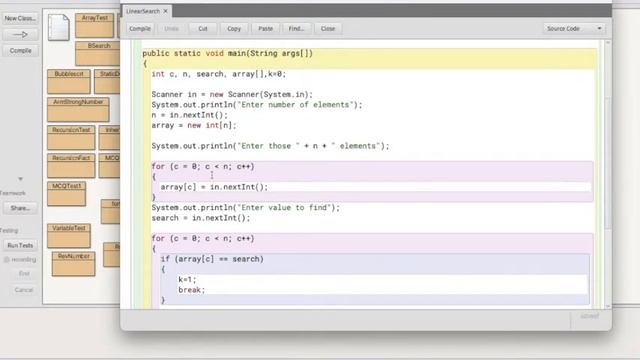The image size is (640, 360).
Task: Click the 'Enter number of elements' println line
Action: click(257, 105)
